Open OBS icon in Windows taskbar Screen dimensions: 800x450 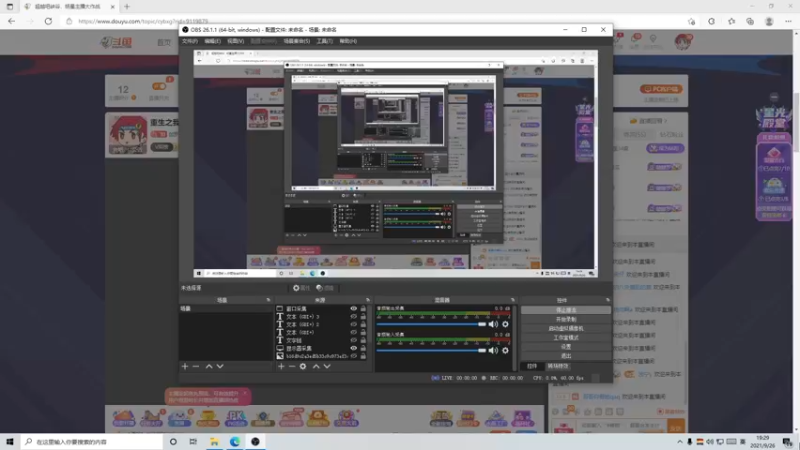[x=255, y=441]
